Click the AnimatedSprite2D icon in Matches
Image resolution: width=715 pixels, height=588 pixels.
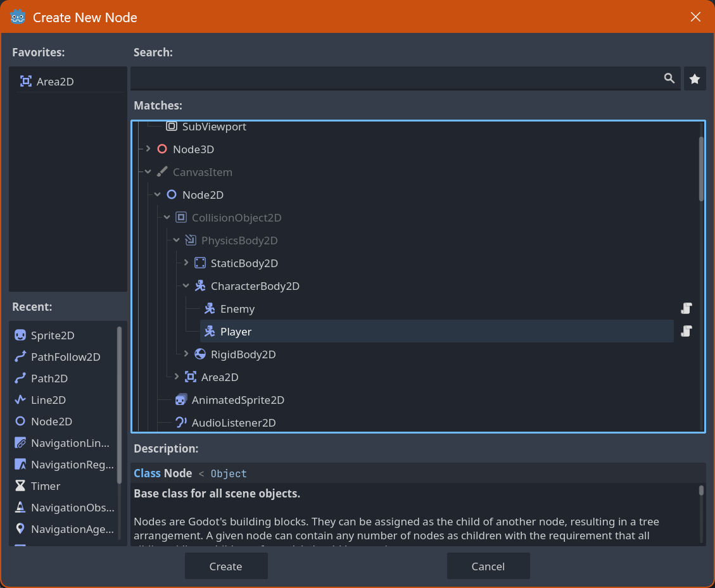[180, 399]
